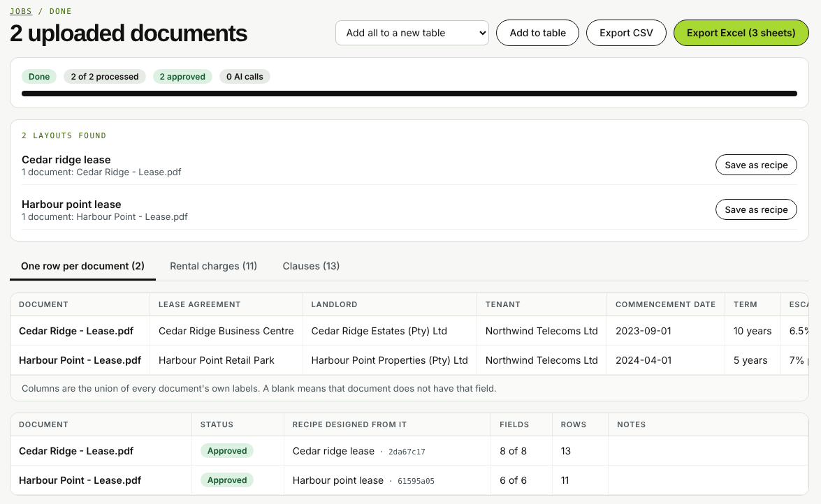This screenshot has height=504, width=821.
Task: Click the Add to table button
Action: pos(537,33)
